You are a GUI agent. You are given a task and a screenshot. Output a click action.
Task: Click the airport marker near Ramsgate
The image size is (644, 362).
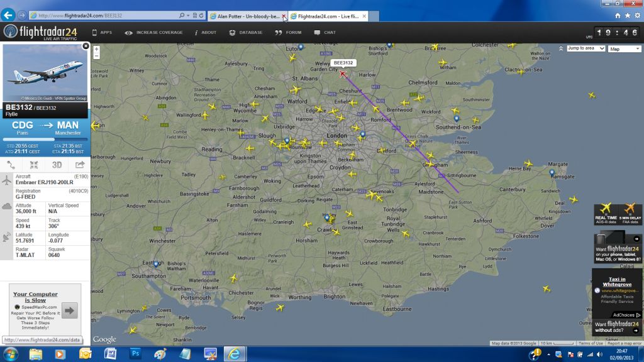pos(552,173)
